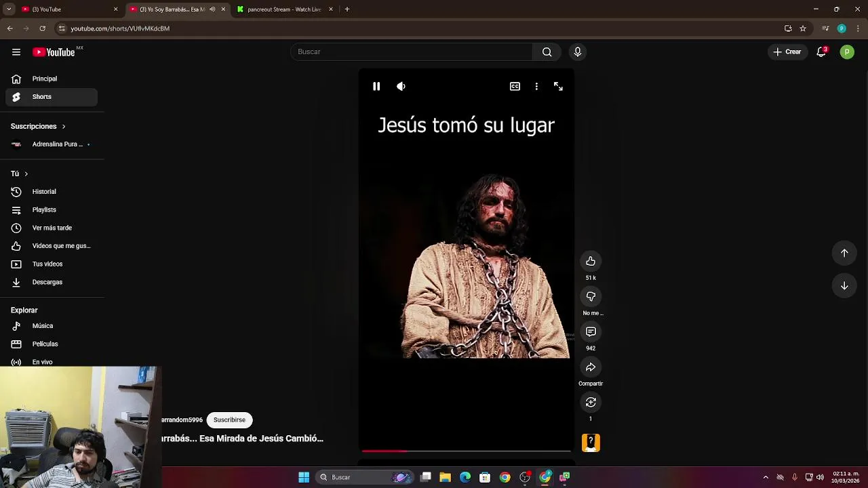Viewport: 868px width, 488px height.
Task: View site information icon in address bar
Action: (x=62, y=28)
